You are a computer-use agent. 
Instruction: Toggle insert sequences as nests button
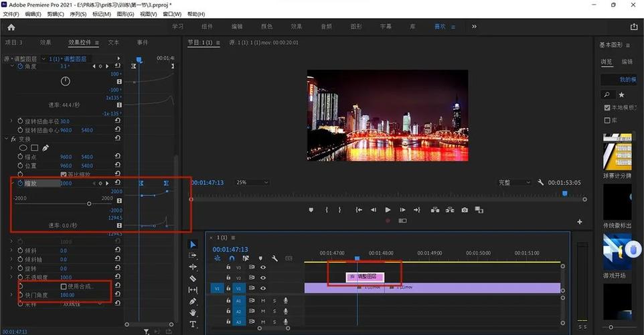point(218,258)
